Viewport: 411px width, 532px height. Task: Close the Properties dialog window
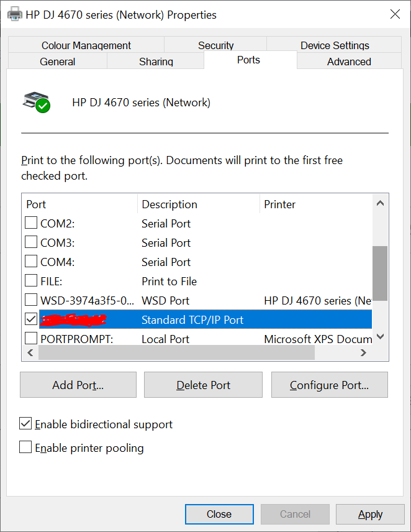click(395, 14)
